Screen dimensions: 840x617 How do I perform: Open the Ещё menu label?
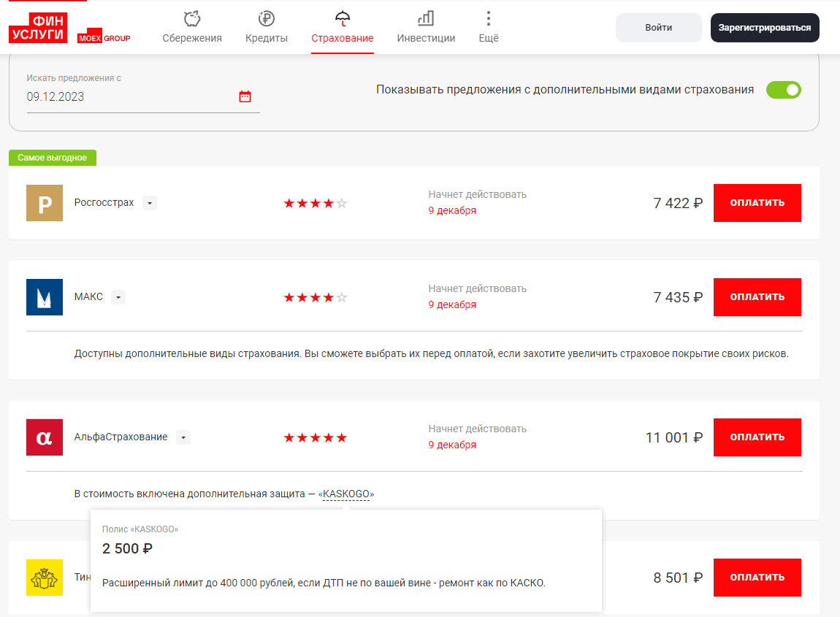(489, 38)
